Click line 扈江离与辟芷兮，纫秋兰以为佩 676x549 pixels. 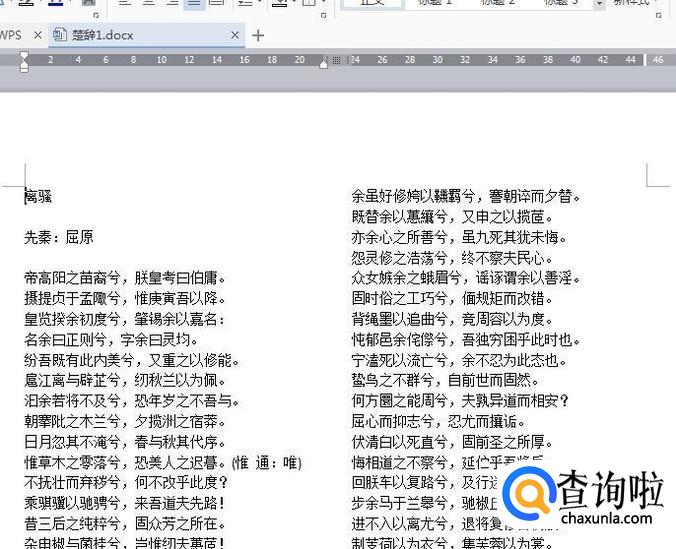coord(125,380)
